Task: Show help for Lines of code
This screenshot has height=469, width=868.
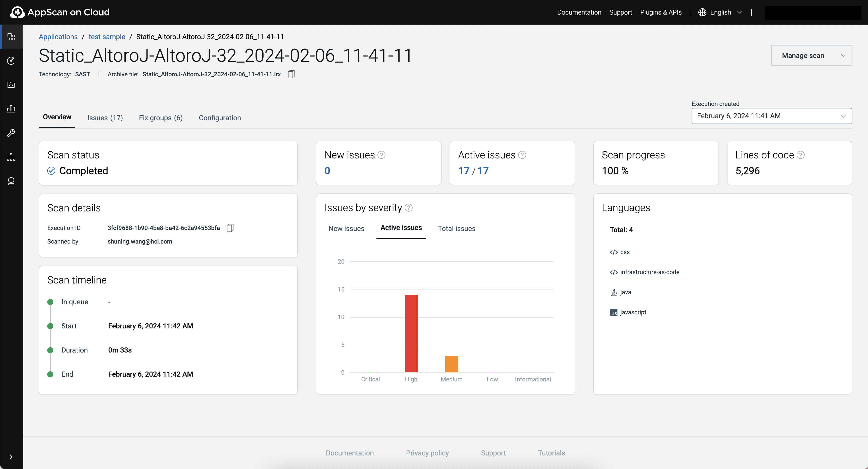Action: (x=801, y=155)
